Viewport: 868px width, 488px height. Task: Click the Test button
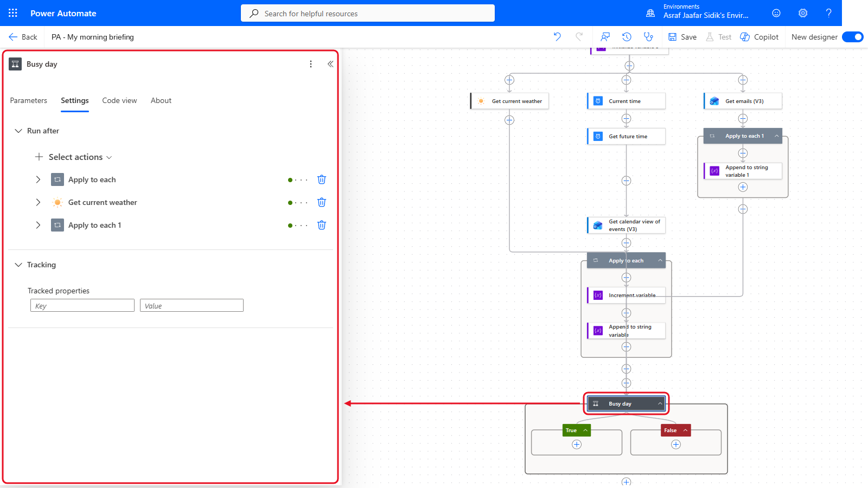[719, 37]
